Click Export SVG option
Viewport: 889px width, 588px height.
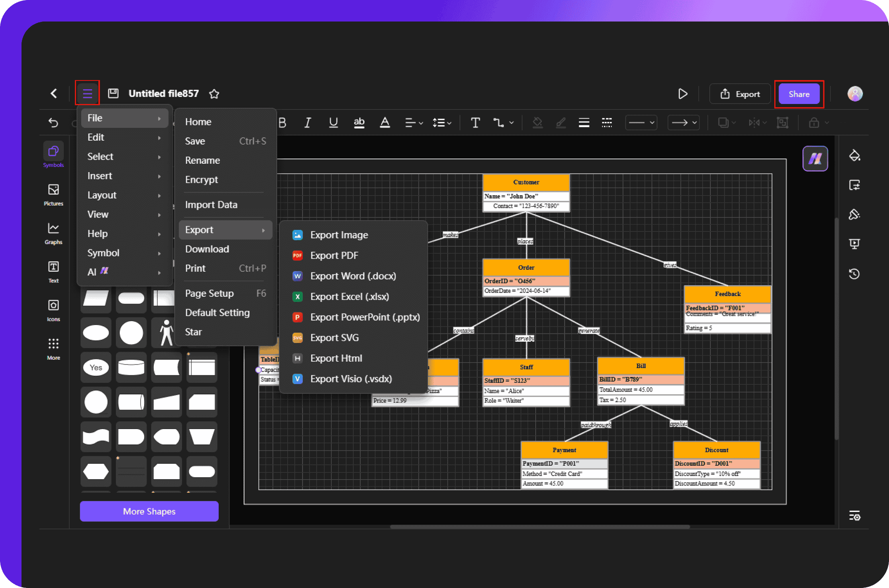coord(353,338)
